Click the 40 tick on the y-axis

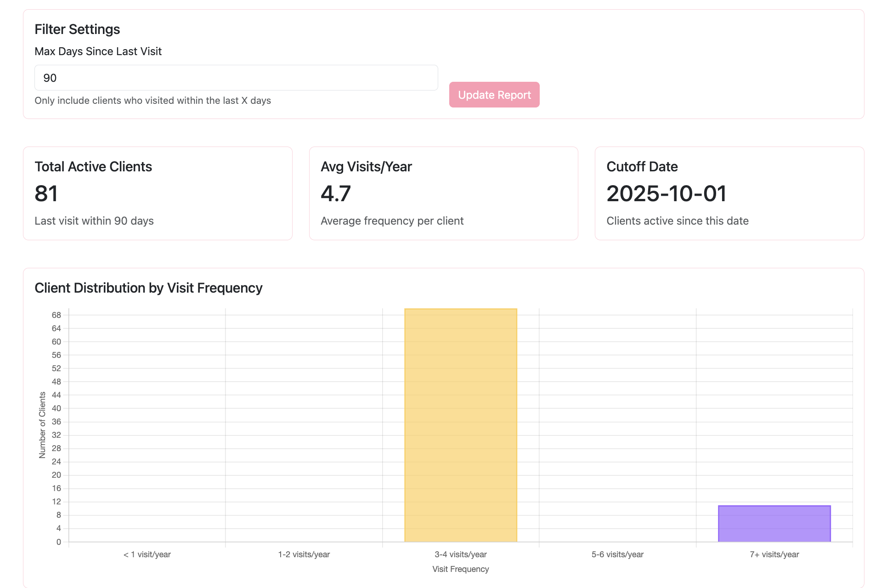[56, 408]
